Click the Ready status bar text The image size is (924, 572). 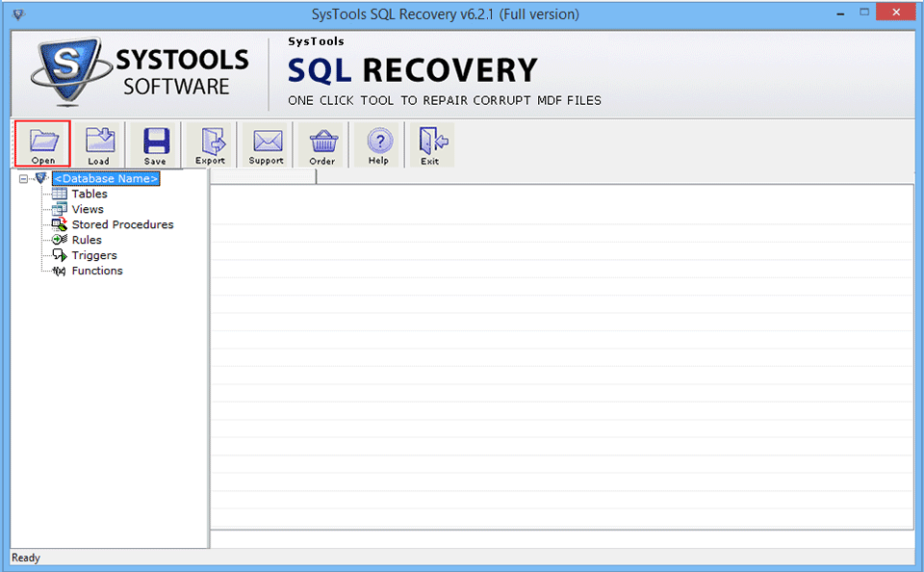pos(25,558)
